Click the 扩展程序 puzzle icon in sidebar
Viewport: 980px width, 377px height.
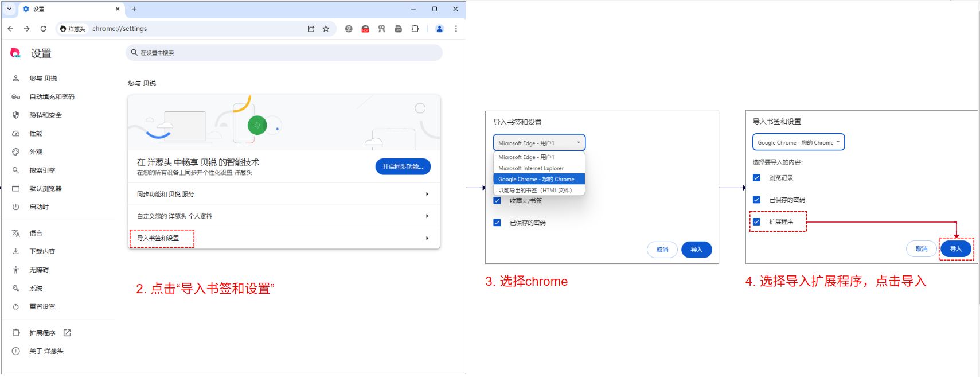click(x=15, y=333)
